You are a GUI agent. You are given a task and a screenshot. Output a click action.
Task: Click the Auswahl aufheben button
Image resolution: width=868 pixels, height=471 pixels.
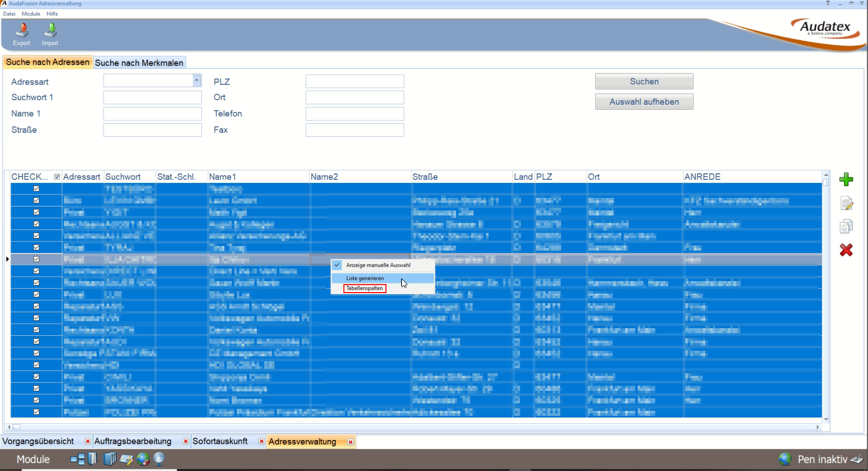(x=644, y=102)
